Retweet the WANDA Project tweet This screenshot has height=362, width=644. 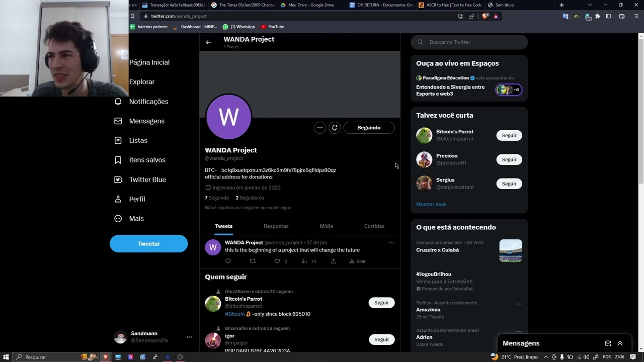tap(253, 261)
